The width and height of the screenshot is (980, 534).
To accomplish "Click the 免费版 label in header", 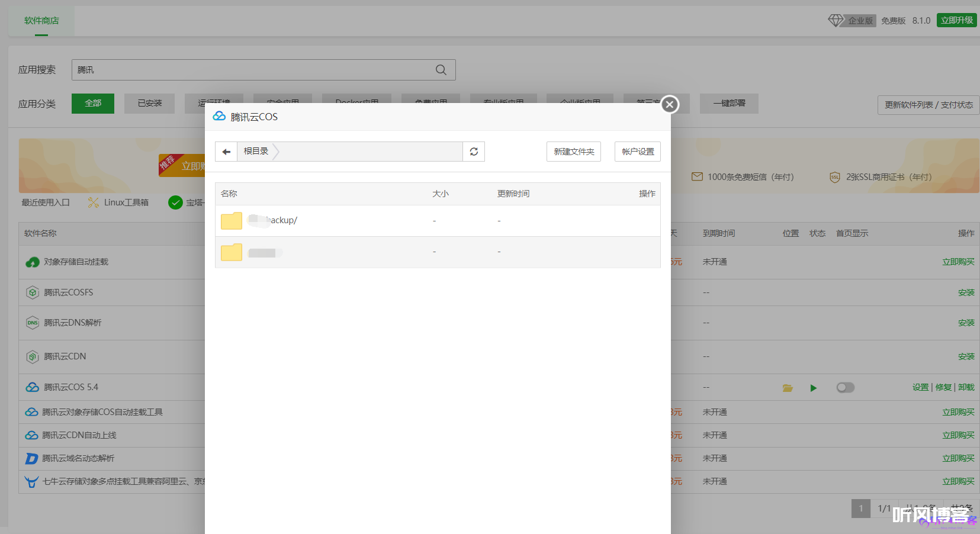I will (894, 21).
